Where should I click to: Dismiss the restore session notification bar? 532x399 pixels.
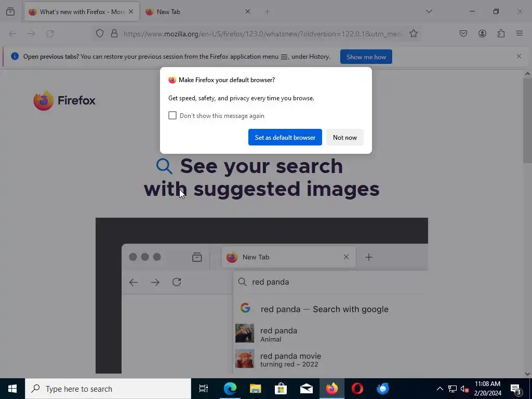519,56
